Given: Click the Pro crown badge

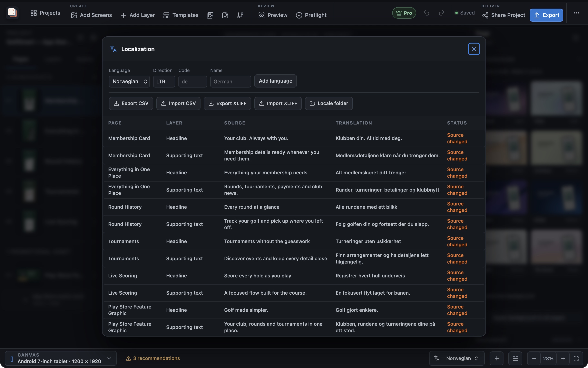Looking at the screenshot, I should click(404, 13).
